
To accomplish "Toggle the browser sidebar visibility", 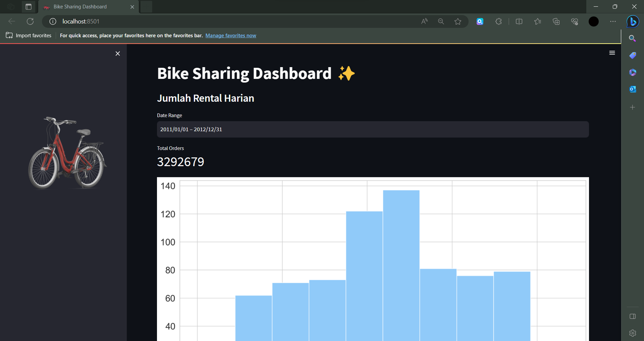I will click(633, 316).
